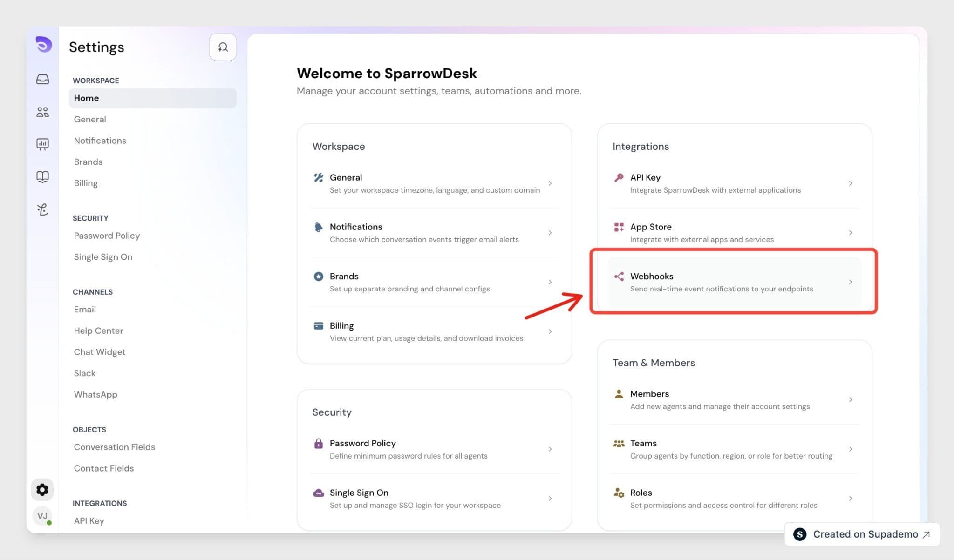Click the search button beside Settings title

(x=223, y=47)
